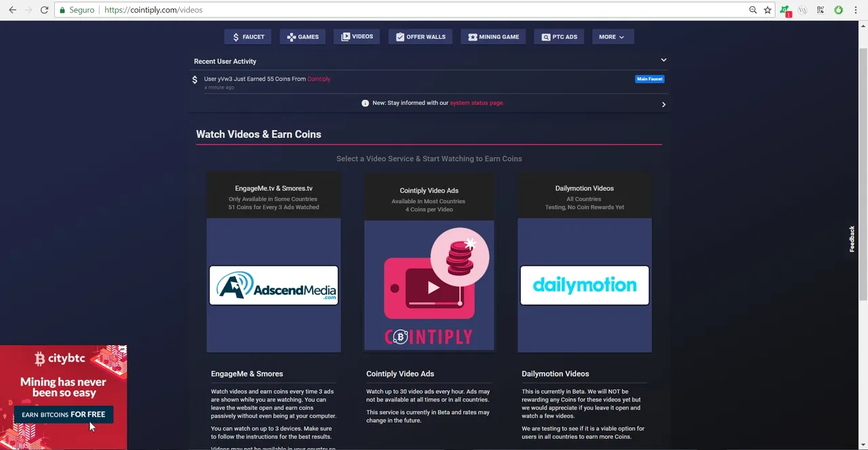The height and width of the screenshot is (450, 868).
Task: Open the WordPress extension icon
Action: click(x=803, y=10)
